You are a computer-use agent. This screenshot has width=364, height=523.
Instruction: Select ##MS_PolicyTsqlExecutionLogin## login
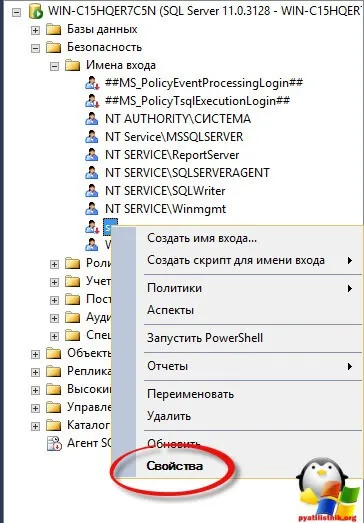pyautogui.click(x=197, y=101)
